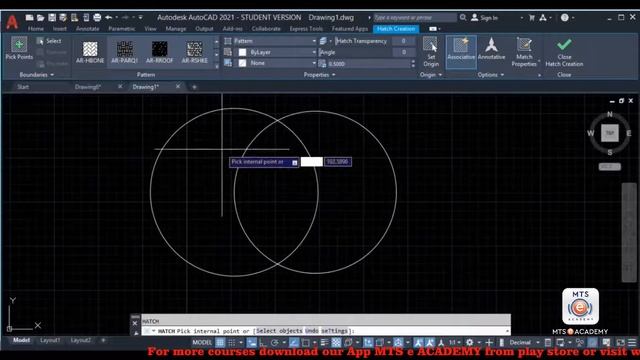Click the Sign In button

(485, 18)
